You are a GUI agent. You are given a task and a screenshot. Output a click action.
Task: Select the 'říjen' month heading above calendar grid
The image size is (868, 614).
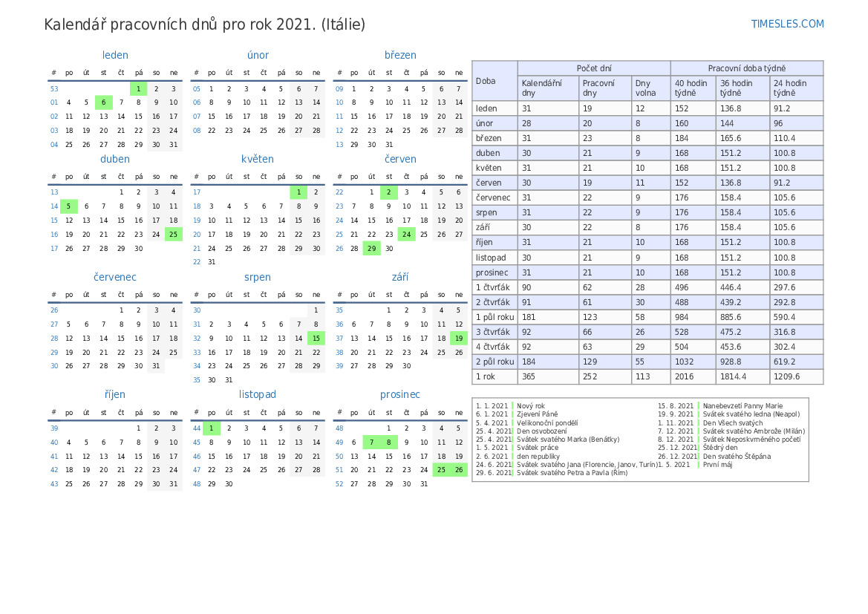tap(115, 394)
